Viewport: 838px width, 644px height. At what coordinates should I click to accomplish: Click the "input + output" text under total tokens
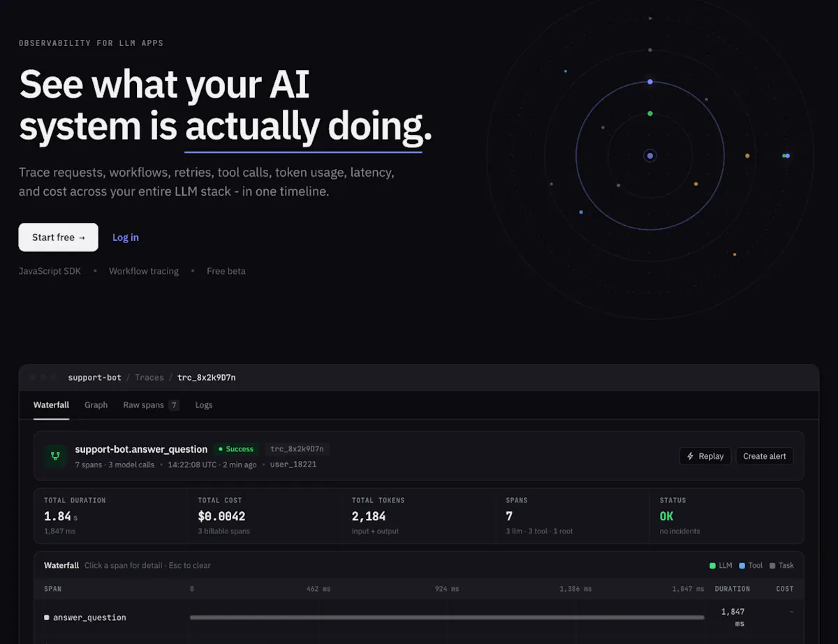(x=376, y=532)
